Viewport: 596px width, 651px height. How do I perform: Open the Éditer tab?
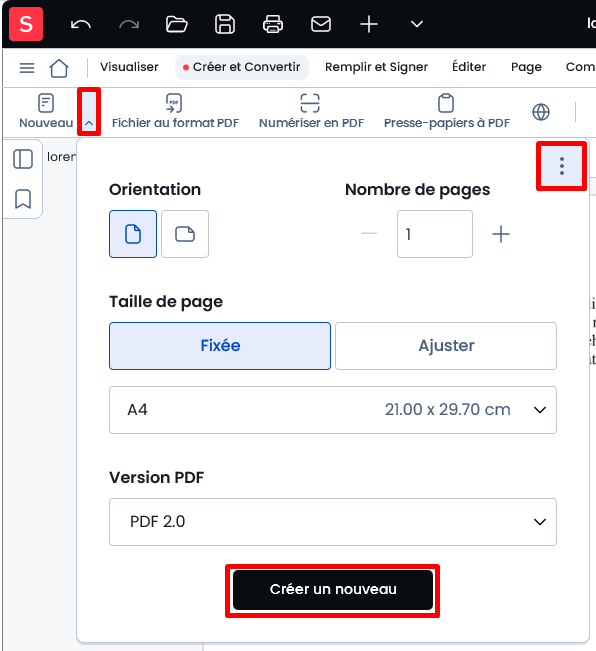tap(469, 67)
